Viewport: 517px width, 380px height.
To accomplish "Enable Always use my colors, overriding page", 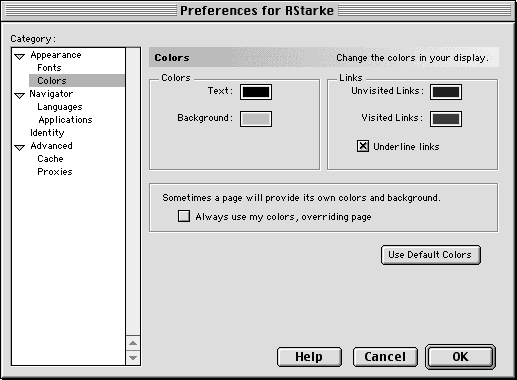I will tap(184, 216).
